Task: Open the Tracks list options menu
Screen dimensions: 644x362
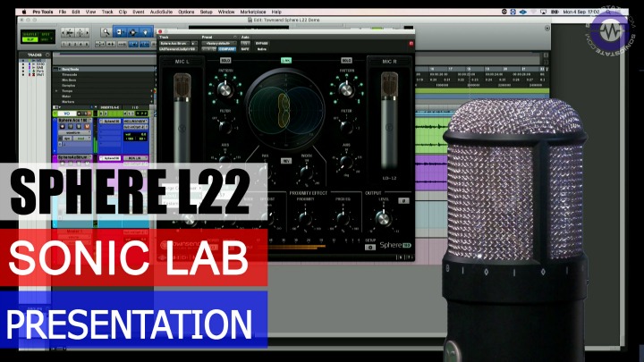Action: pos(47,55)
